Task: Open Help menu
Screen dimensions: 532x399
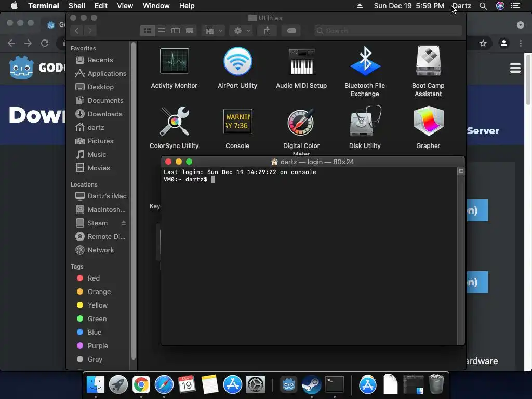Action: pos(187,6)
